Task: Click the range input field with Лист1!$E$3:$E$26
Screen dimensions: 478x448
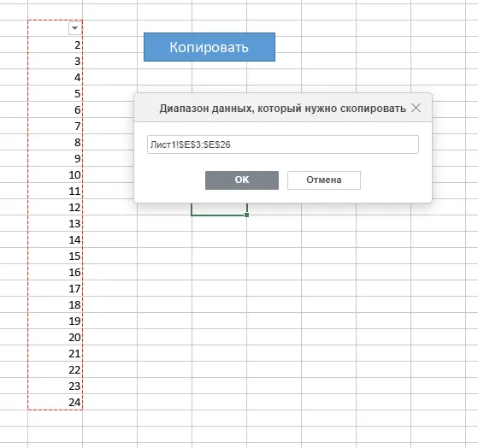Action: click(282, 144)
